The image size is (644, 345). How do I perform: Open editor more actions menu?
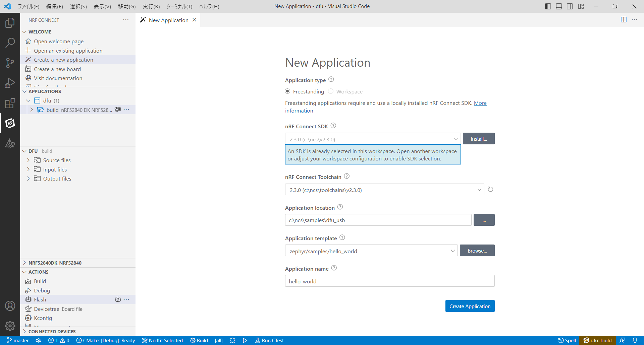point(634,20)
